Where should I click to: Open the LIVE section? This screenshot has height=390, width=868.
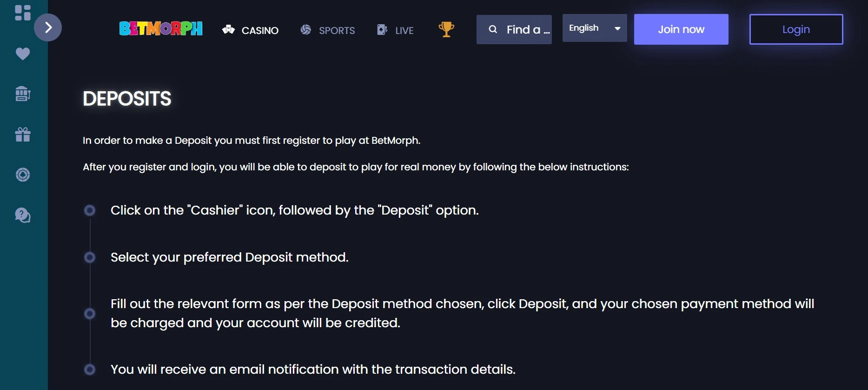395,30
